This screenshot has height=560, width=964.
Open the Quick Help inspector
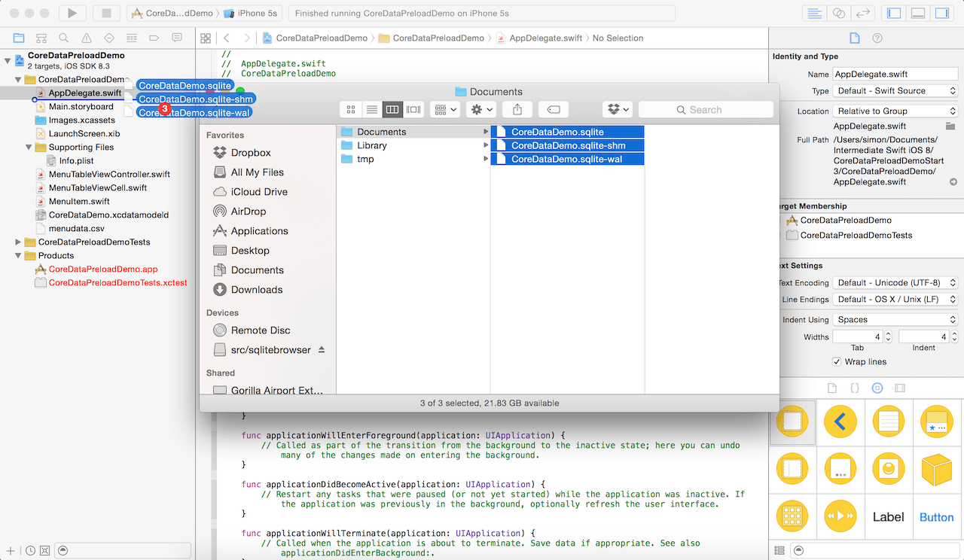point(877,38)
